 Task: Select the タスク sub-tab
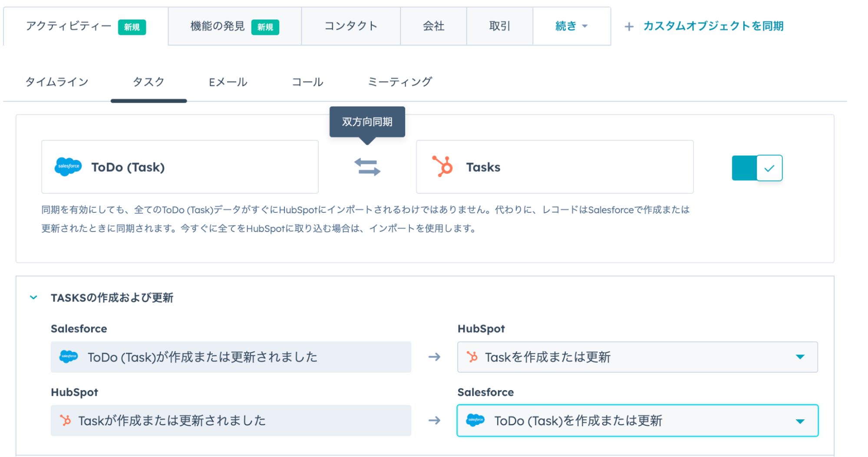(x=149, y=82)
